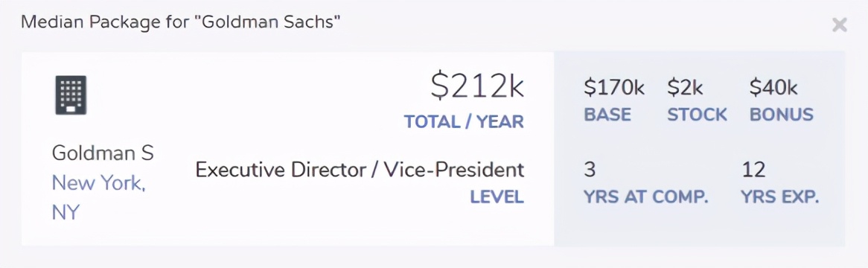Click the 3 years at company value
This screenshot has width=868, height=268.
[590, 170]
